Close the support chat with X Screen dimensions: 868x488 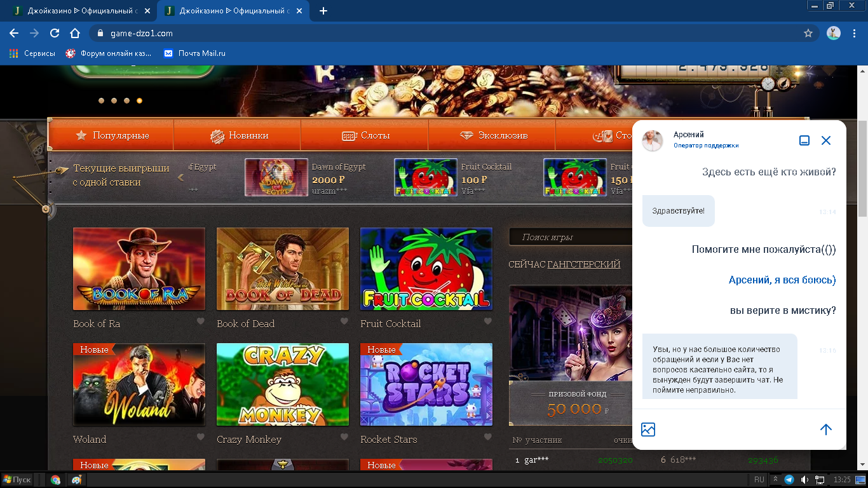tap(826, 140)
